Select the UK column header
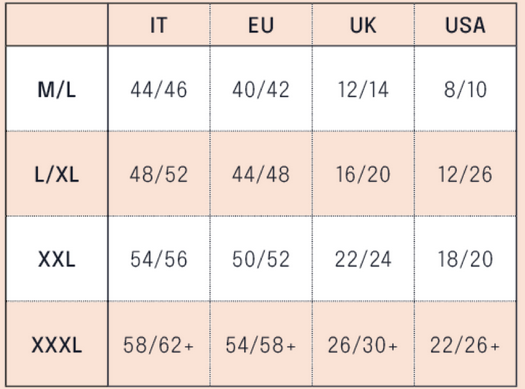 [363, 25]
